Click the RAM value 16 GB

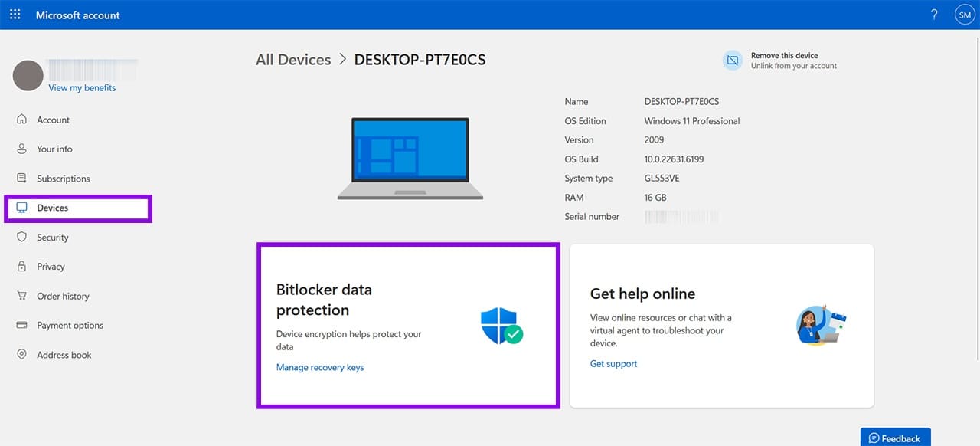click(x=655, y=197)
